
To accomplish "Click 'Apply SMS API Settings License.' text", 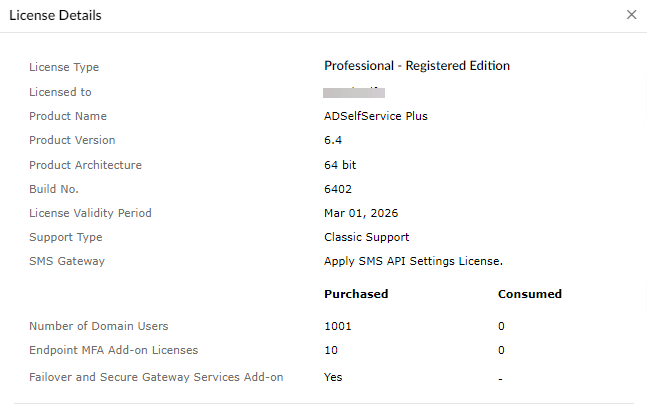I will 413,261.
